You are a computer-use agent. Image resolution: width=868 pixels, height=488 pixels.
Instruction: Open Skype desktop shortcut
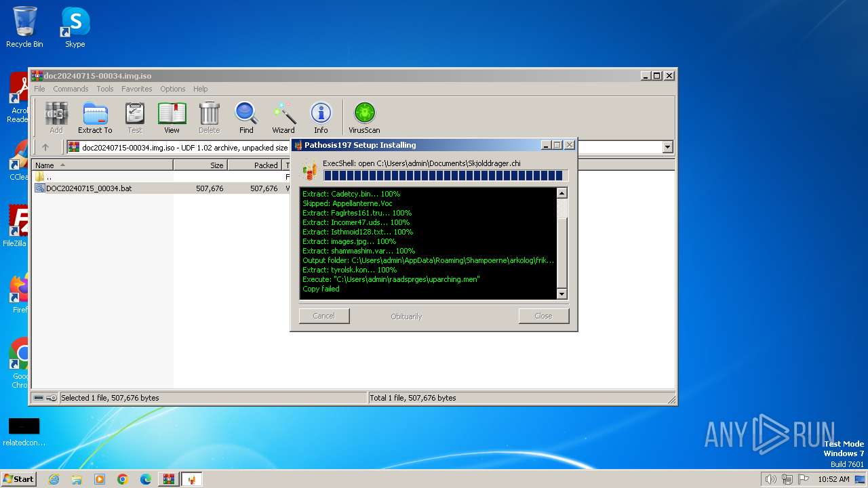pyautogui.click(x=75, y=27)
